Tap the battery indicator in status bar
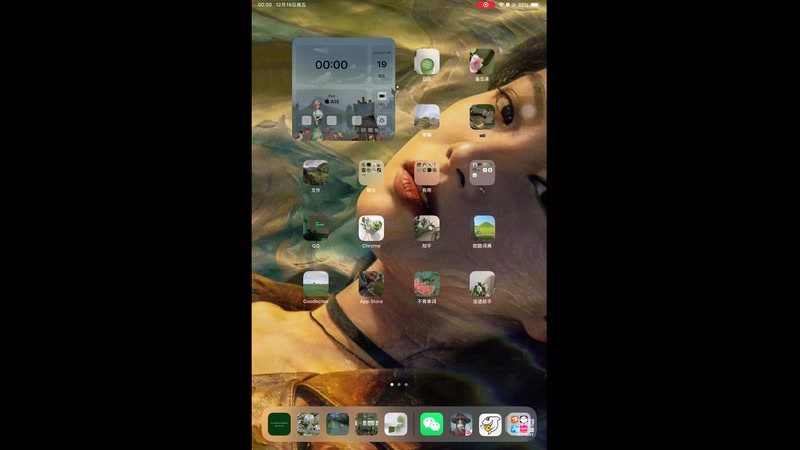Image resolution: width=800 pixels, height=450 pixels. (x=534, y=5)
